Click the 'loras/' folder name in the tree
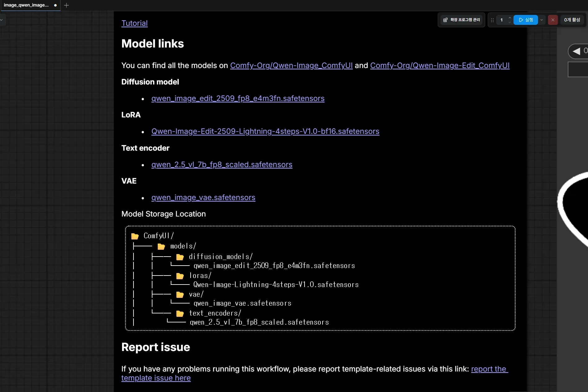This screenshot has height=392, width=588. pos(200,276)
